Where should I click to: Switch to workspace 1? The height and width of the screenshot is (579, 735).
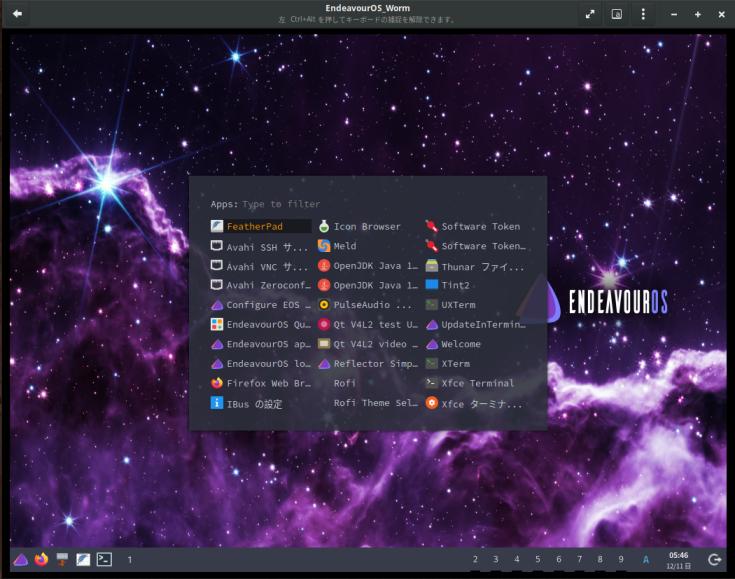pos(130,559)
